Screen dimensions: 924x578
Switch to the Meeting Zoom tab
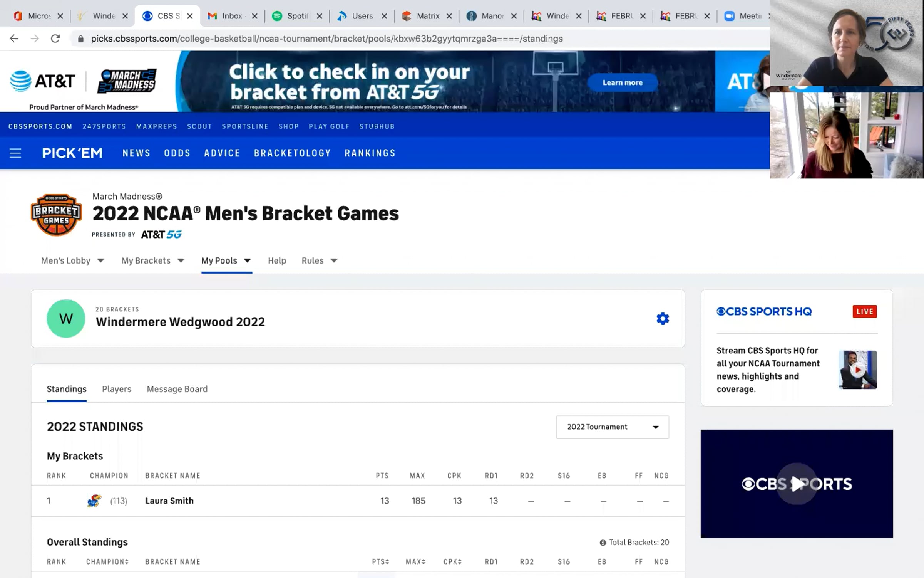tap(744, 16)
